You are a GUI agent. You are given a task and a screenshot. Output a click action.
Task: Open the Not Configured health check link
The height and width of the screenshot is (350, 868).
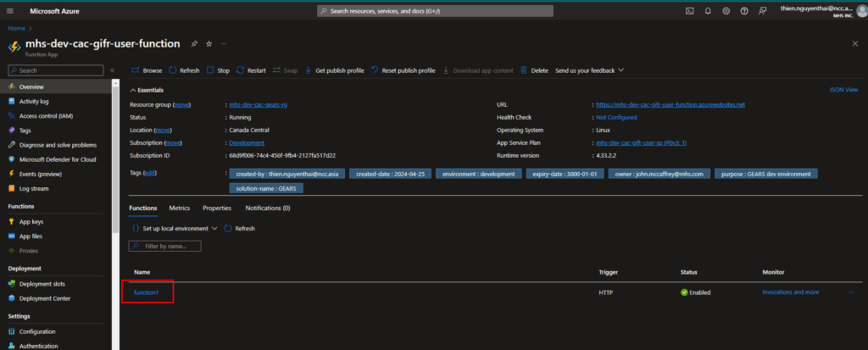[616, 118]
